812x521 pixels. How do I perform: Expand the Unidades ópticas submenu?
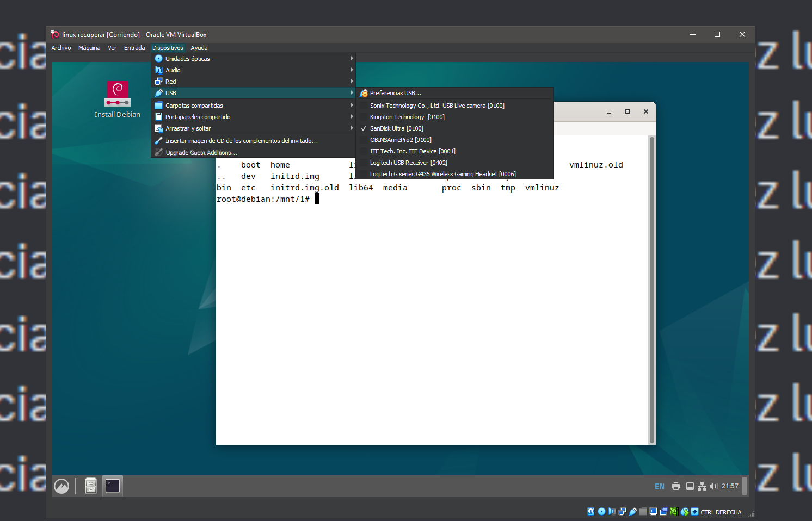point(188,58)
